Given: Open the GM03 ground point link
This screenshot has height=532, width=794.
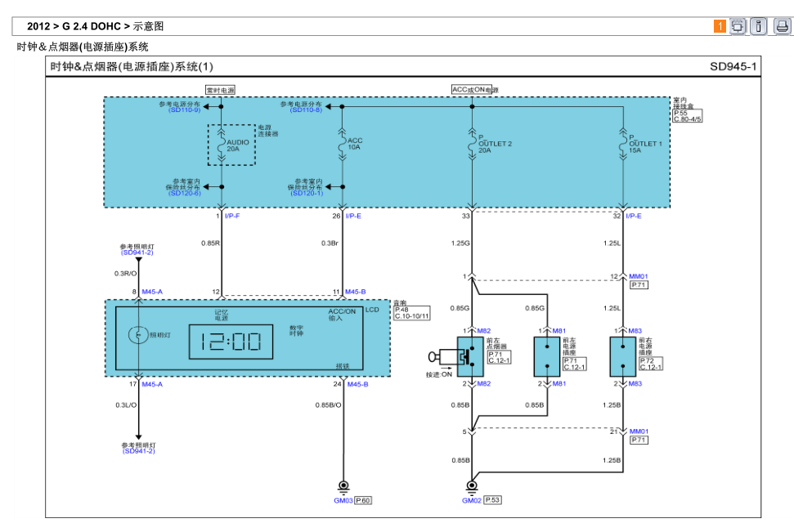Looking at the screenshot, I should tap(343, 501).
